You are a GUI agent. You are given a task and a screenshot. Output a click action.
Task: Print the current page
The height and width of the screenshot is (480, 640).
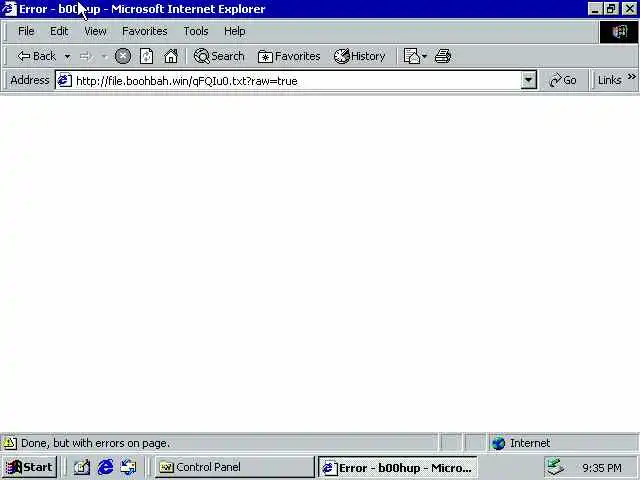(443, 56)
